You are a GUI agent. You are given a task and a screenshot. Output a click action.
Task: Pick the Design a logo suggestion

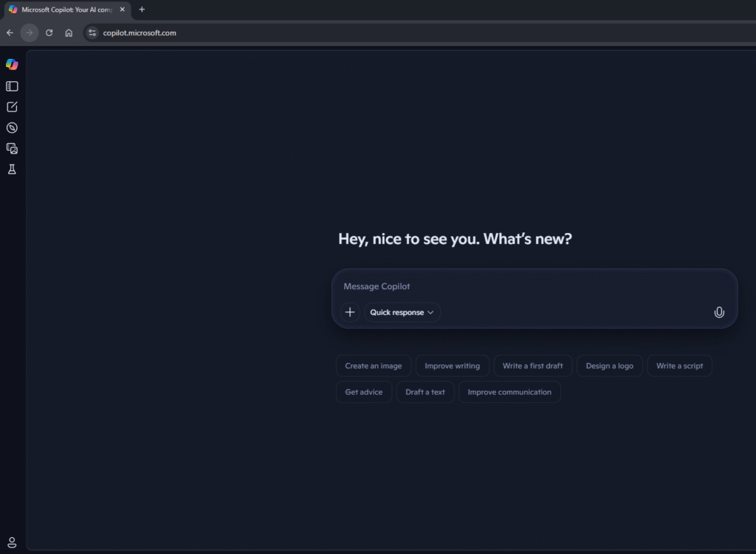(609, 366)
